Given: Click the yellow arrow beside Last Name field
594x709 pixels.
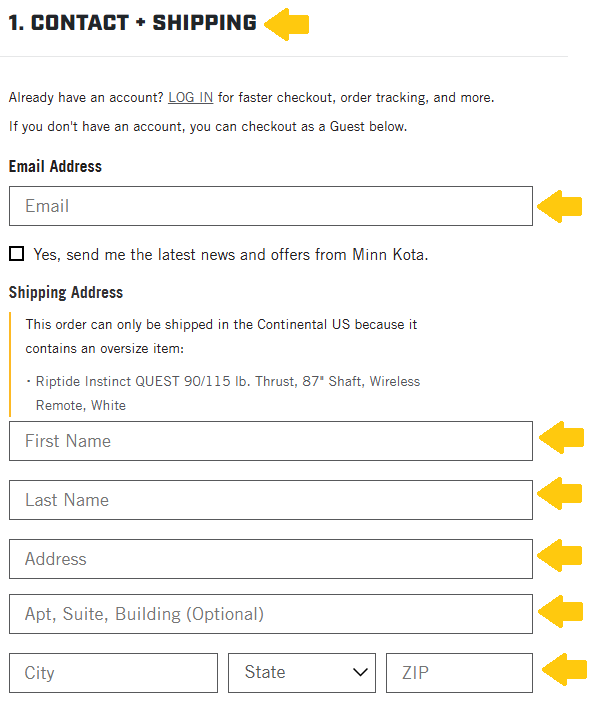Looking at the screenshot, I should click(x=559, y=493).
